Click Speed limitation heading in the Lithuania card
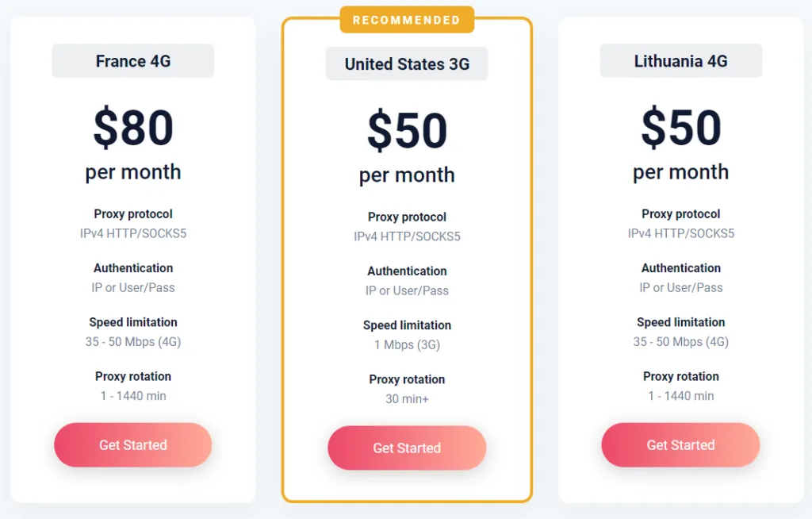 pyautogui.click(x=680, y=322)
